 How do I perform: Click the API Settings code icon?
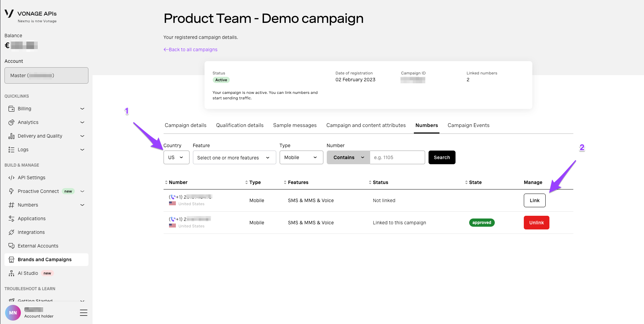tap(11, 178)
